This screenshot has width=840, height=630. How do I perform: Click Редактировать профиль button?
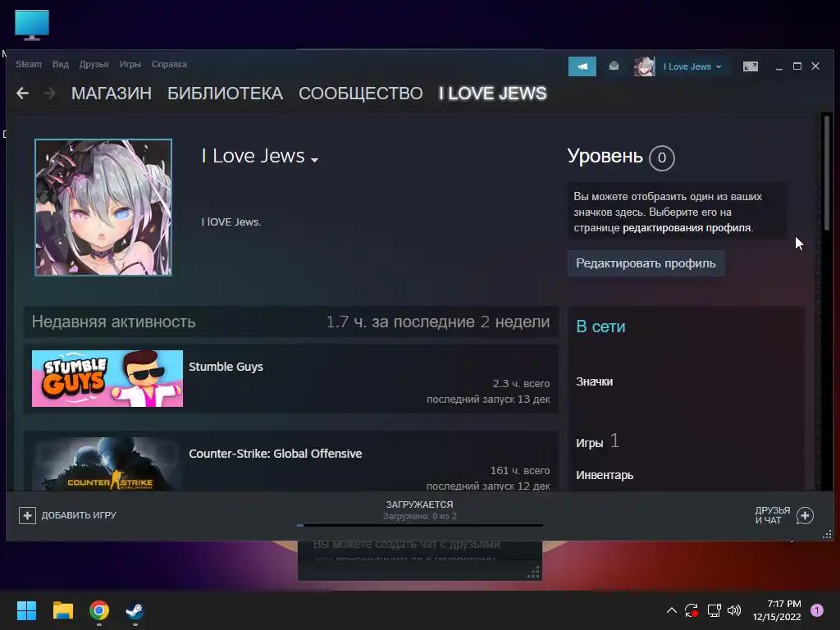tap(646, 263)
